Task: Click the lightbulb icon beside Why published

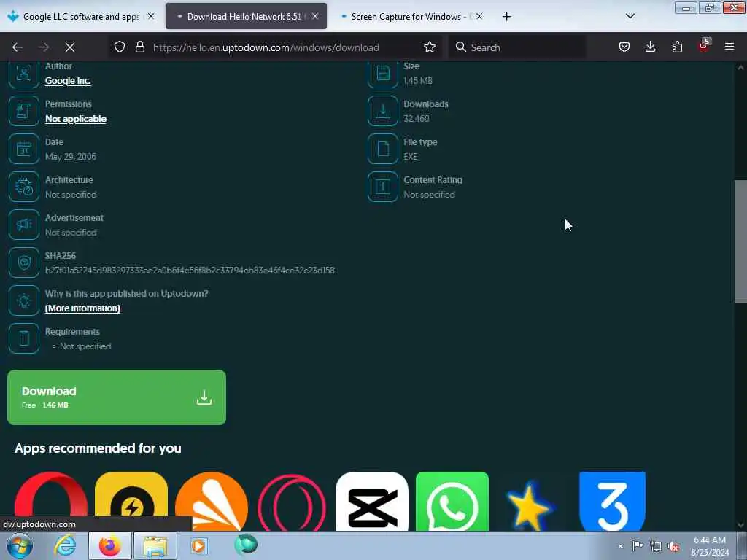Action: click(x=24, y=300)
